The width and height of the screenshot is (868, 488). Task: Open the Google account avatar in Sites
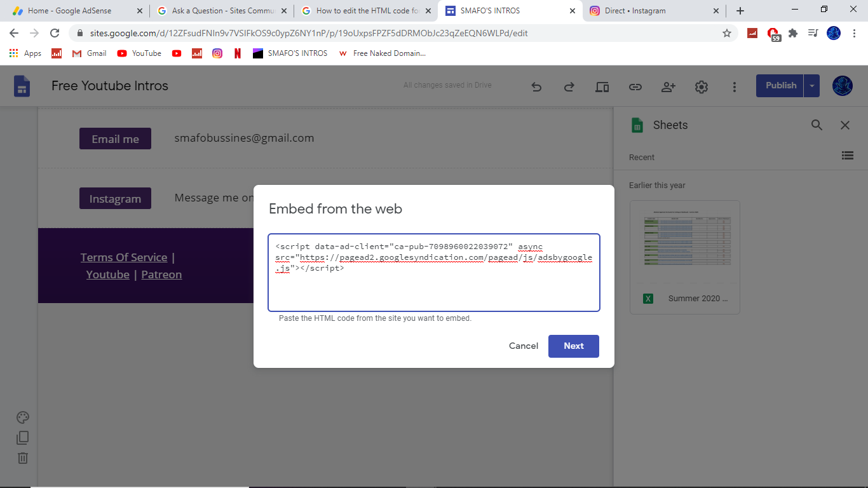tap(843, 86)
